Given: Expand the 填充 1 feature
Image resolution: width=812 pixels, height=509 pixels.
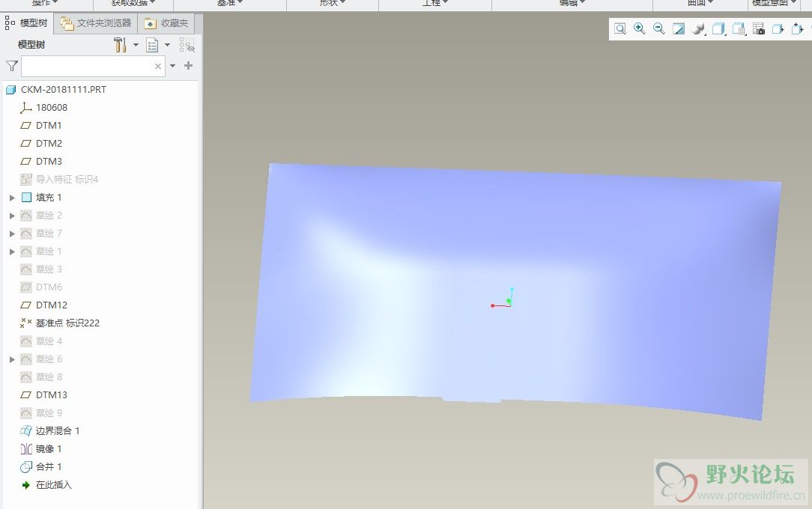Looking at the screenshot, I should (12, 198).
